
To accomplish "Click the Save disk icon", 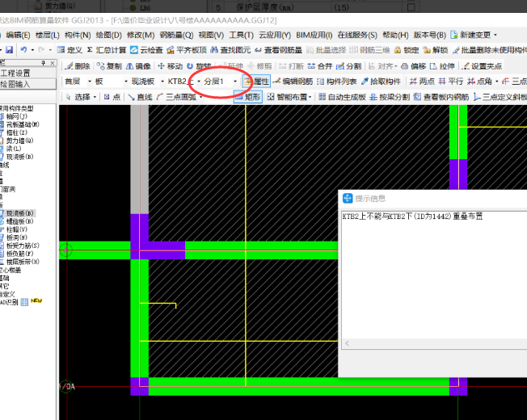I will pos(9,50).
